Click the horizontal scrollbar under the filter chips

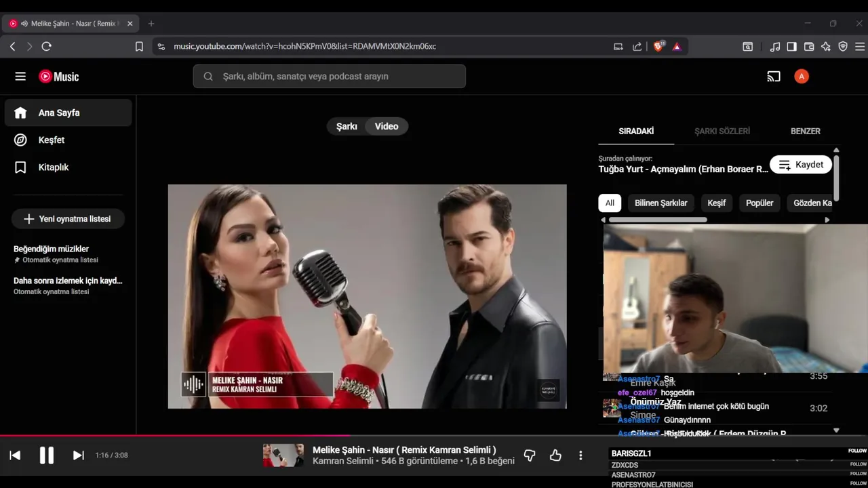658,220
